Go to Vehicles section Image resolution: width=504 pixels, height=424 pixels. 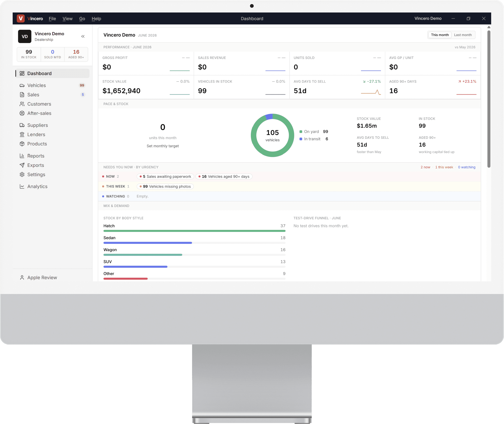[x=52, y=85]
